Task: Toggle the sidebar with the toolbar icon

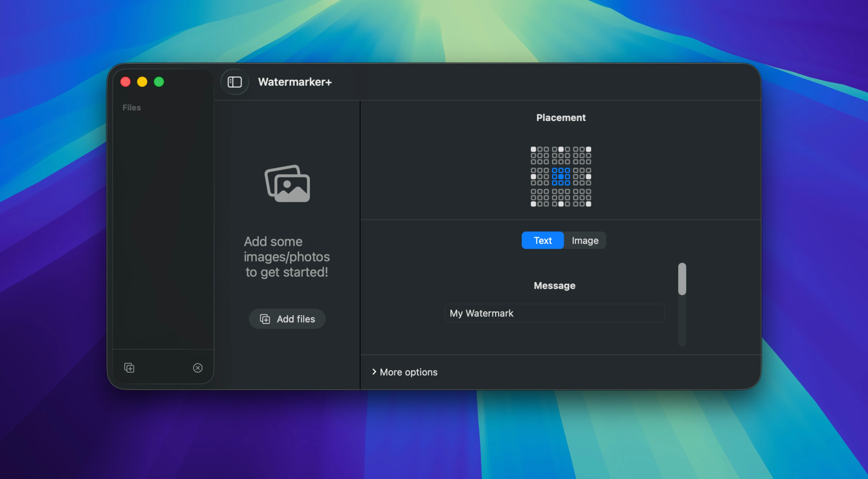Action: tap(235, 82)
